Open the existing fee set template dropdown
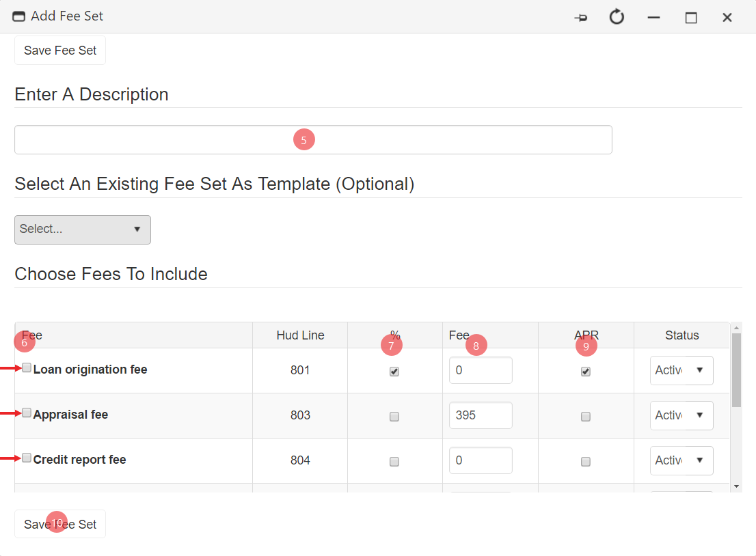Viewport: 756px width, 556px height. [x=83, y=230]
